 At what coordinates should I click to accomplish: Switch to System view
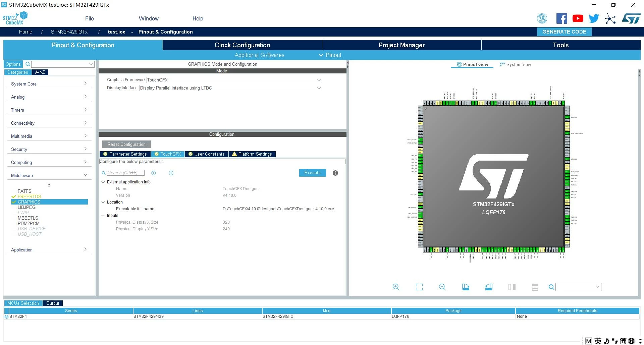[516, 64]
